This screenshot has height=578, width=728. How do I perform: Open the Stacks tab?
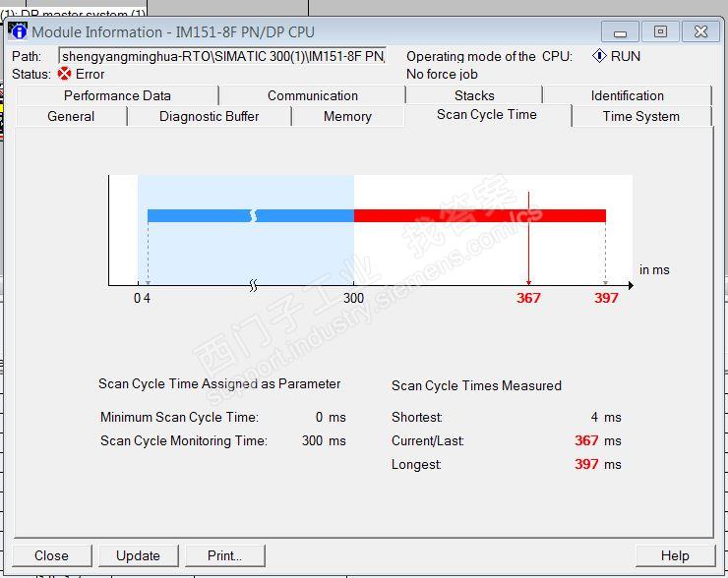(474, 95)
